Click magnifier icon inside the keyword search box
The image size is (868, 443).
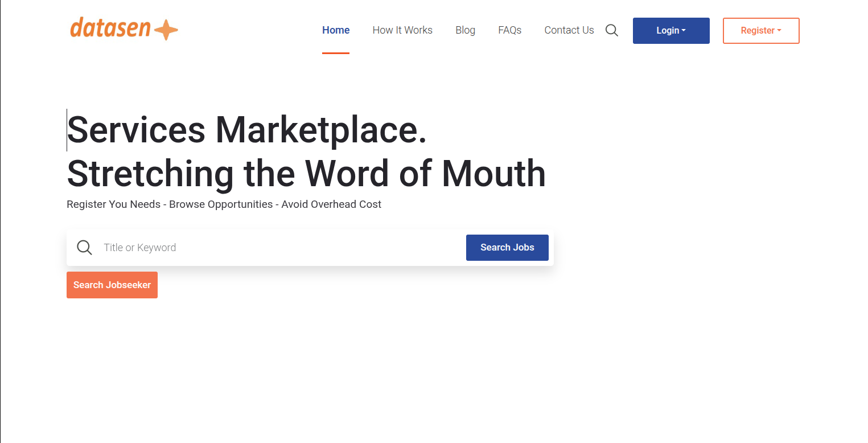(84, 248)
